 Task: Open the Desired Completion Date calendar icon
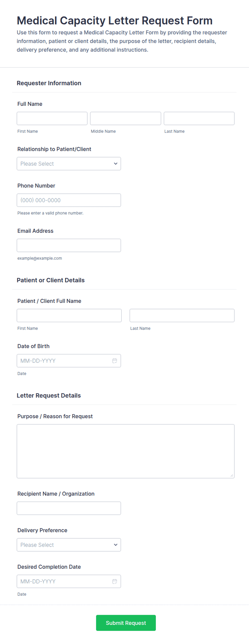115,581
